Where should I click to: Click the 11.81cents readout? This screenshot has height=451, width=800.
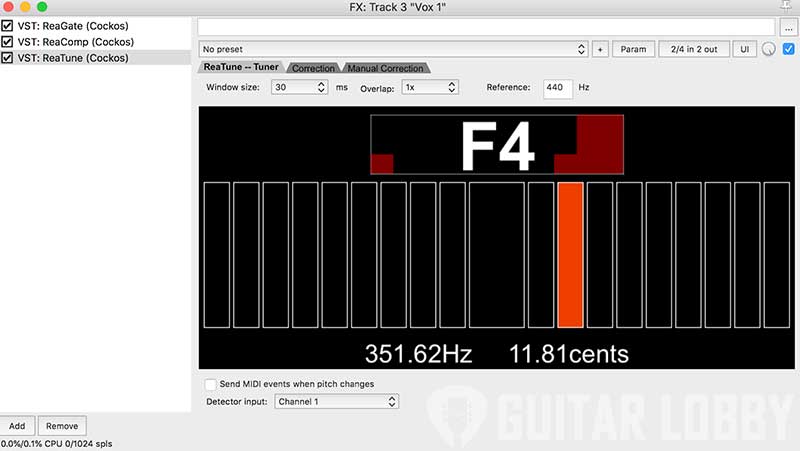[569, 354]
